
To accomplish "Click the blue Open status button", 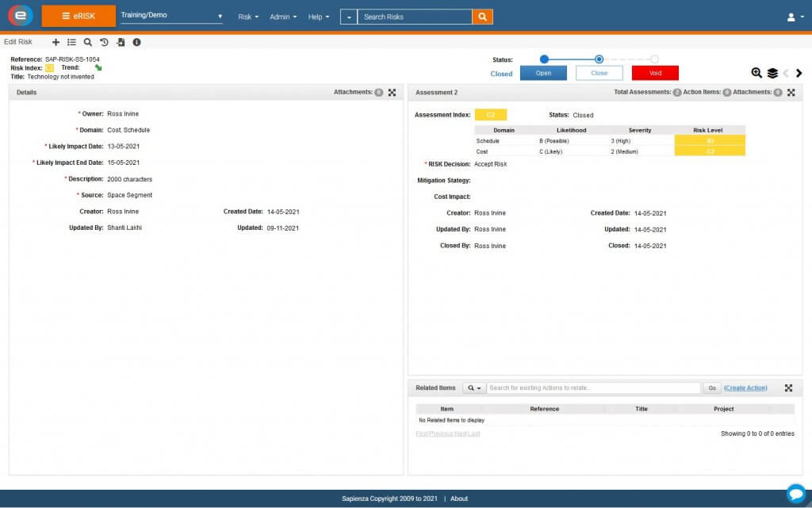I will pos(543,73).
